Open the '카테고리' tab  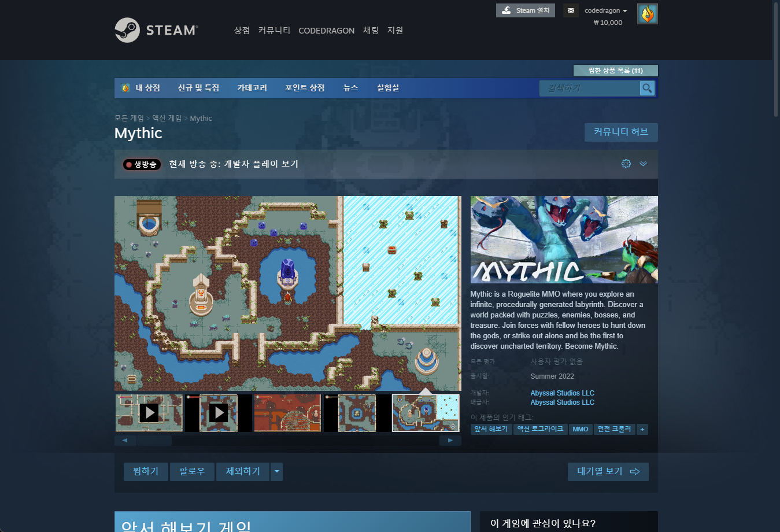tap(252, 88)
